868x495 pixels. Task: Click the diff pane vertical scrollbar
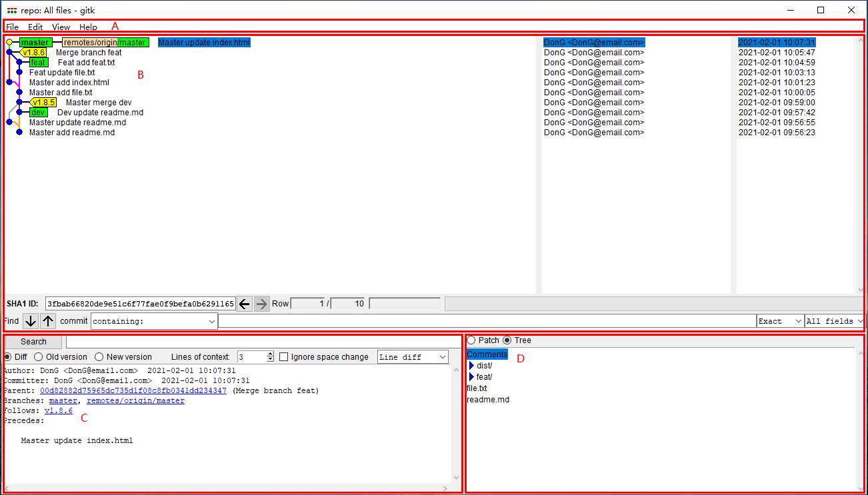(456, 423)
